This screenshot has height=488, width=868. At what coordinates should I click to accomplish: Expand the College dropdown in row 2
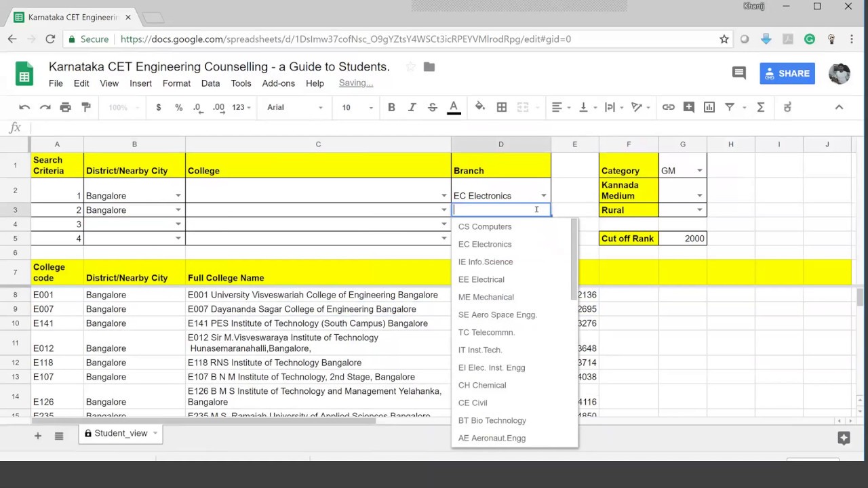pos(444,196)
